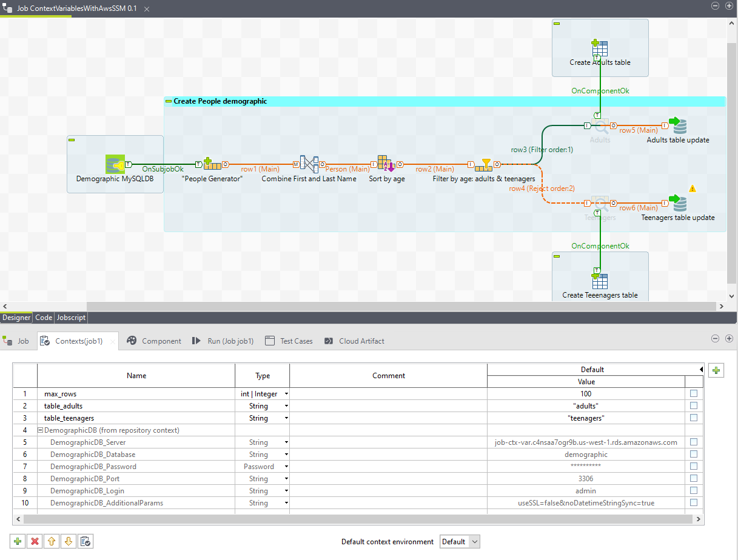Screen dimensions: 738x560
Task: Click the warning icon above Teenagers table update
Action: (x=692, y=188)
